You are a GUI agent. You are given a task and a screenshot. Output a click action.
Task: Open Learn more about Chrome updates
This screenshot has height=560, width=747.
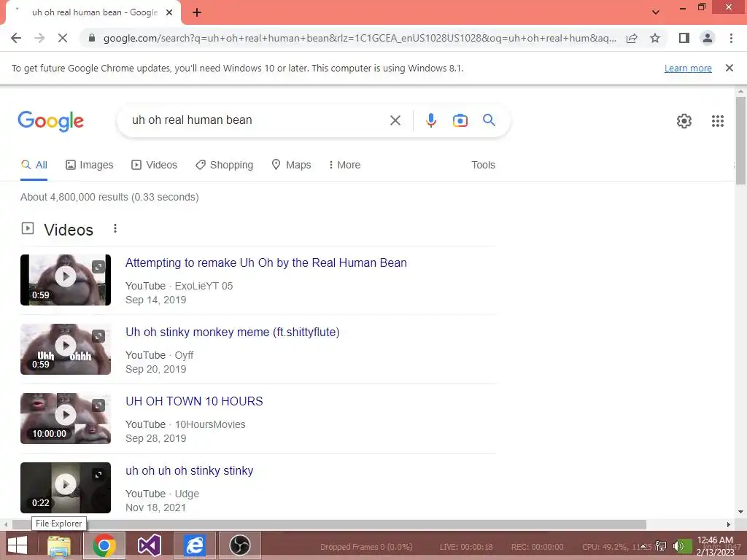[x=688, y=68]
